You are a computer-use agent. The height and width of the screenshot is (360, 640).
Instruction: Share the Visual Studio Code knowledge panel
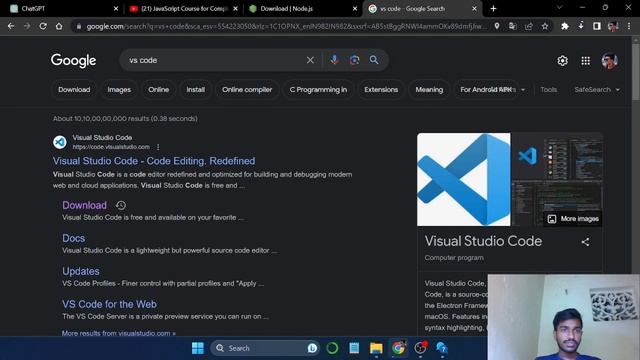coord(585,242)
